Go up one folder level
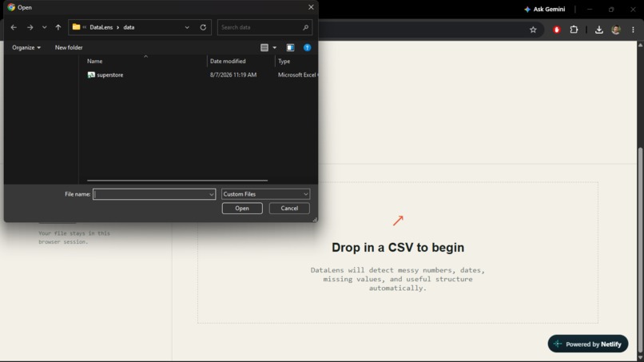 [x=58, y=27]
